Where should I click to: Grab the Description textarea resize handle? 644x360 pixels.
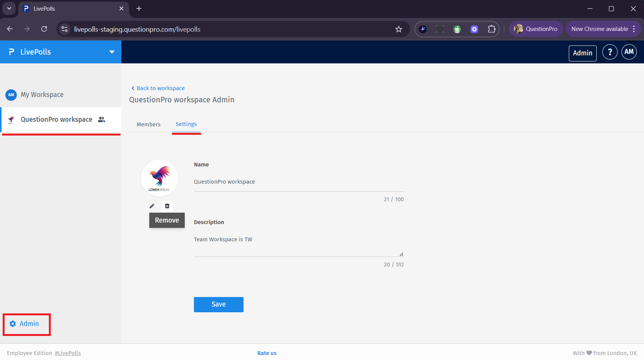[401, 254]
